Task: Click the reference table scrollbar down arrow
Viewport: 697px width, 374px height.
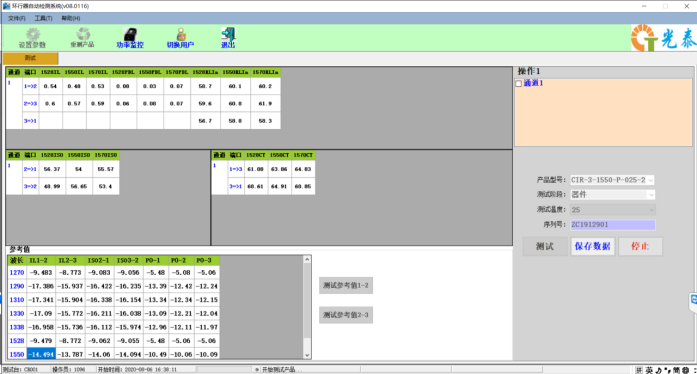Action: click(x=307, y=355)
